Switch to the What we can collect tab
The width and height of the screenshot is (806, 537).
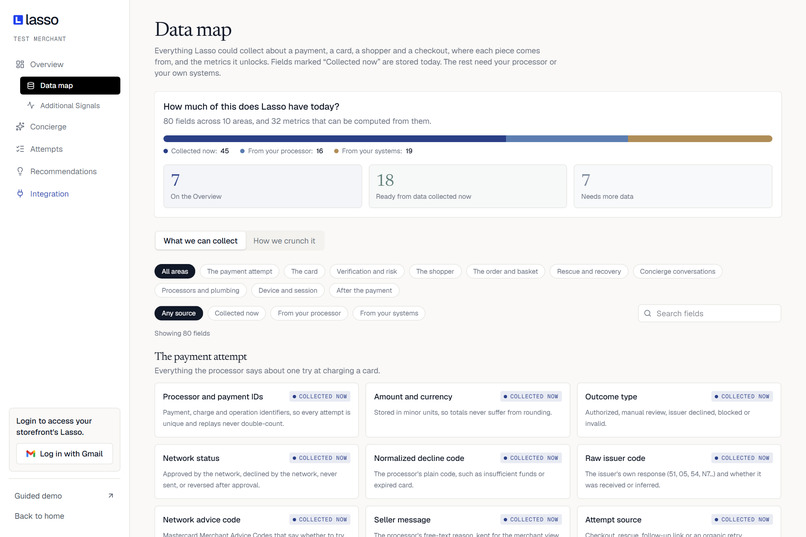(200, 240)
